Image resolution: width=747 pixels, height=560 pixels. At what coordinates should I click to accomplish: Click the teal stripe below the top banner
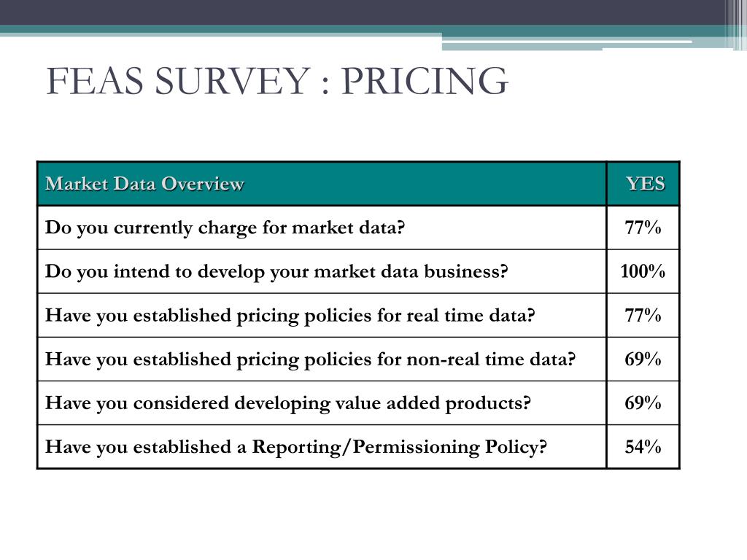coord(362,29)
